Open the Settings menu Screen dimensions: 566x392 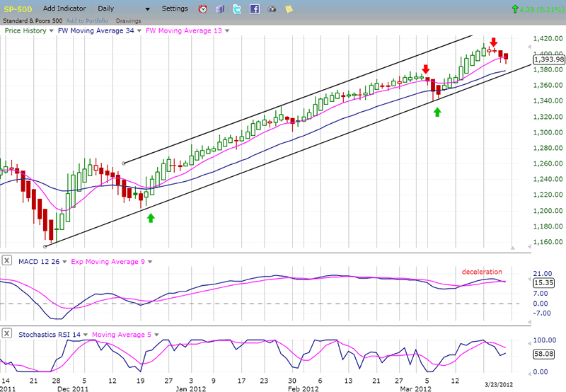click(x=175, y=9)
